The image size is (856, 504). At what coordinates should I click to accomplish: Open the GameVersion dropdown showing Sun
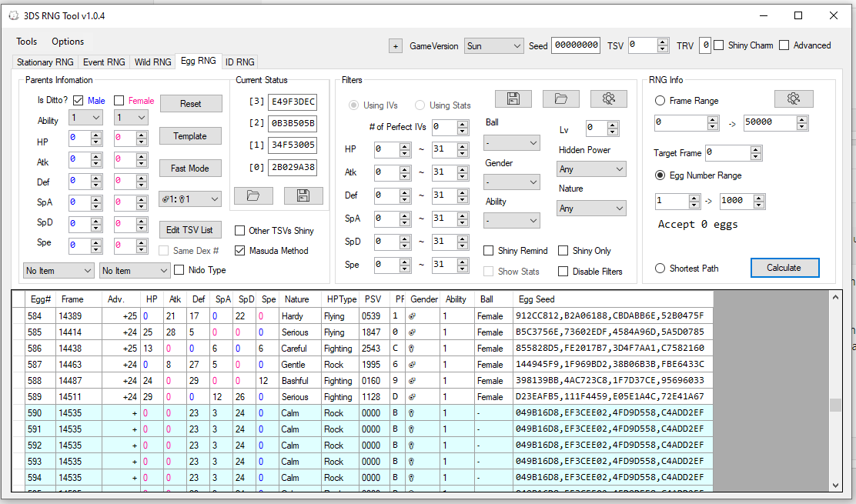click(494, 46)
